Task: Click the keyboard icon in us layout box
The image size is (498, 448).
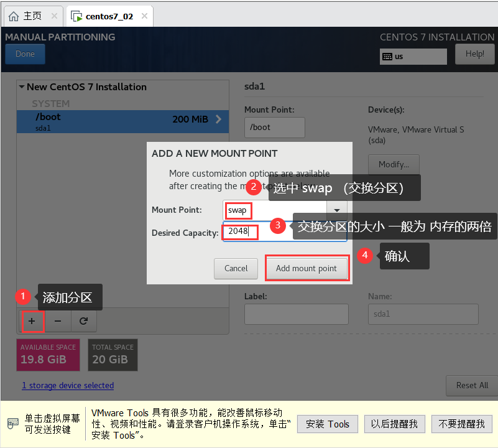Action: pos(387,57)
